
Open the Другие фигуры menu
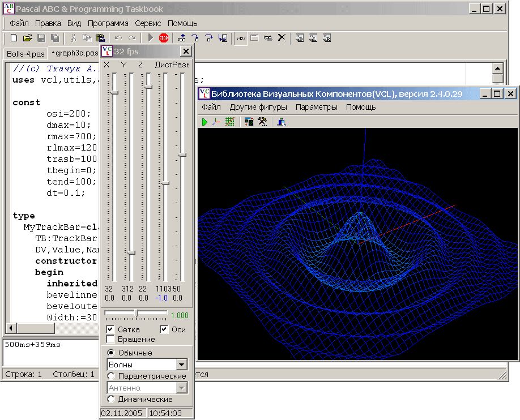tap(258, 107)
